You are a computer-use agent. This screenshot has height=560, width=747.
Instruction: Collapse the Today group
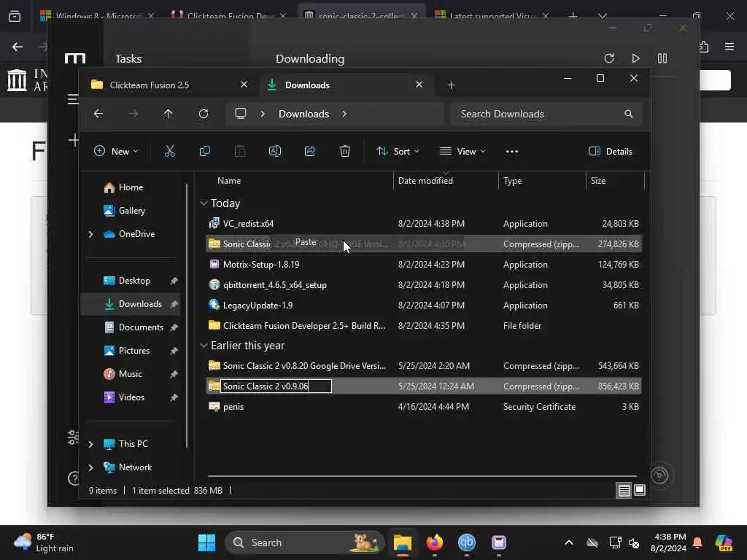coord(204,203)
